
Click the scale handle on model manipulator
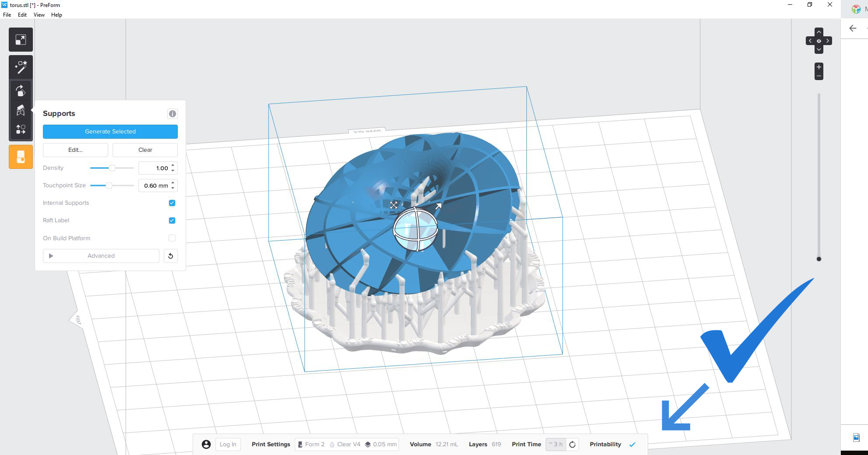pos(394,205)
